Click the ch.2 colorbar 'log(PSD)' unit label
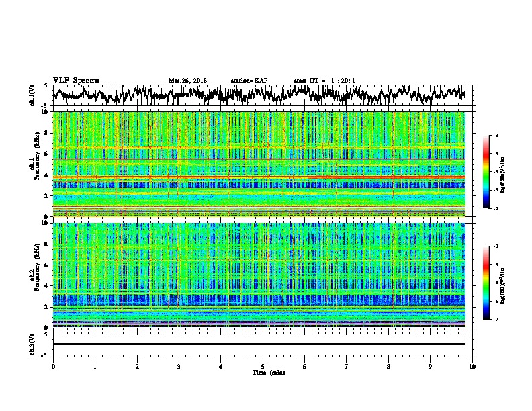Screen dimensions: 532x411 (x=503, y=285)
